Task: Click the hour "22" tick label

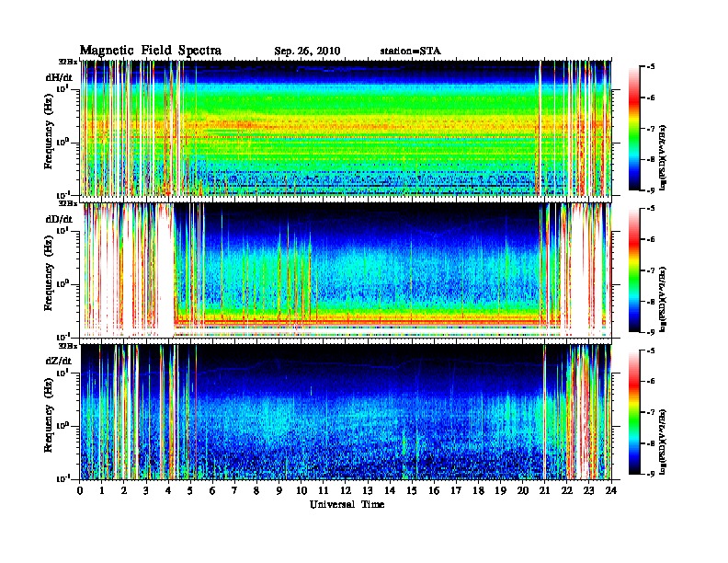Action: pyautogui.click(x=567, y=490)
